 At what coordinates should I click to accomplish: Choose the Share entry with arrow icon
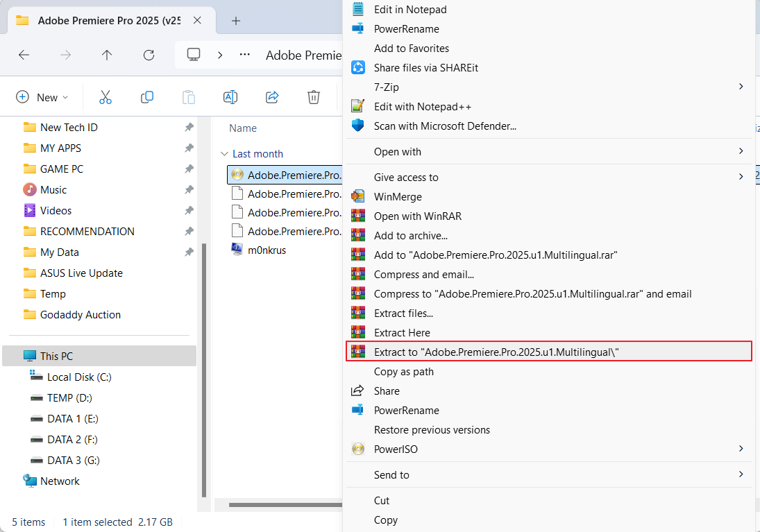pos(549,391)
